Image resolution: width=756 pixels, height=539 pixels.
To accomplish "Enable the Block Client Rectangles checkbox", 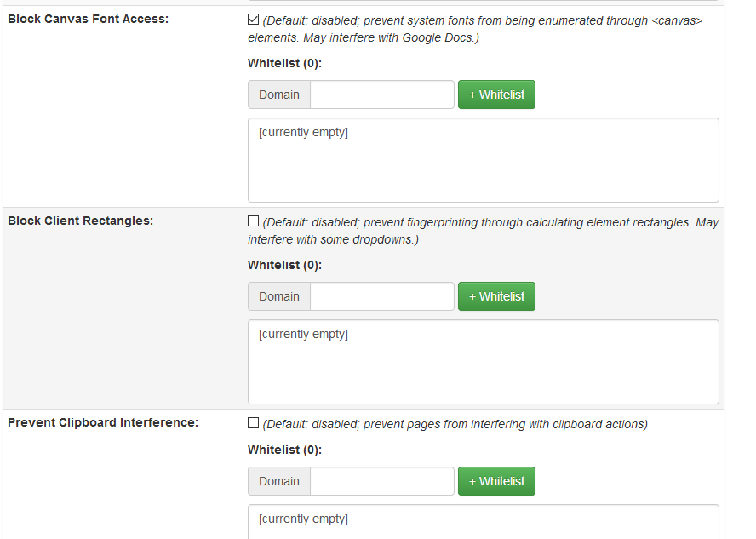I will (254, 221).
